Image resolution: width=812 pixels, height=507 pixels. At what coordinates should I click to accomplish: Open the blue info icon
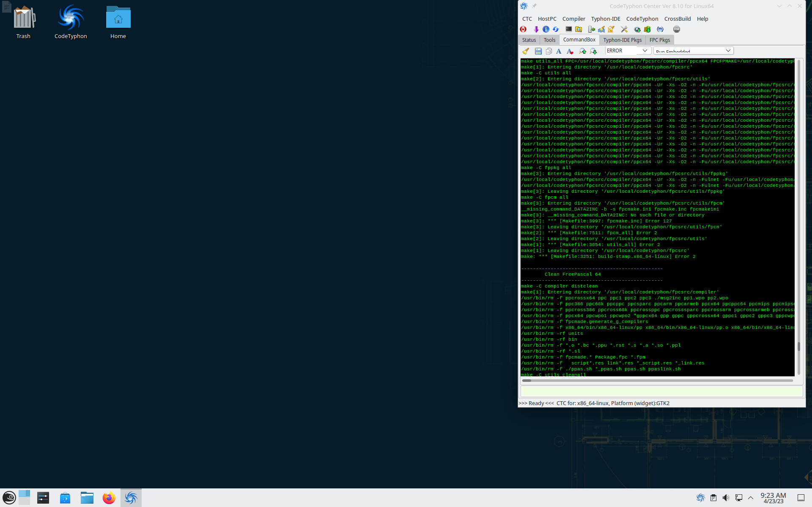[x=546, y=29]
